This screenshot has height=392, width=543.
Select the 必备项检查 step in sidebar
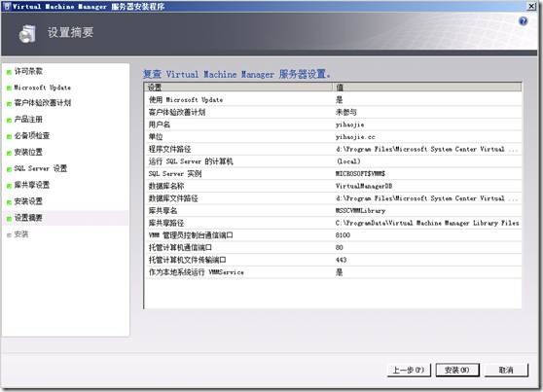coord(32,136)
